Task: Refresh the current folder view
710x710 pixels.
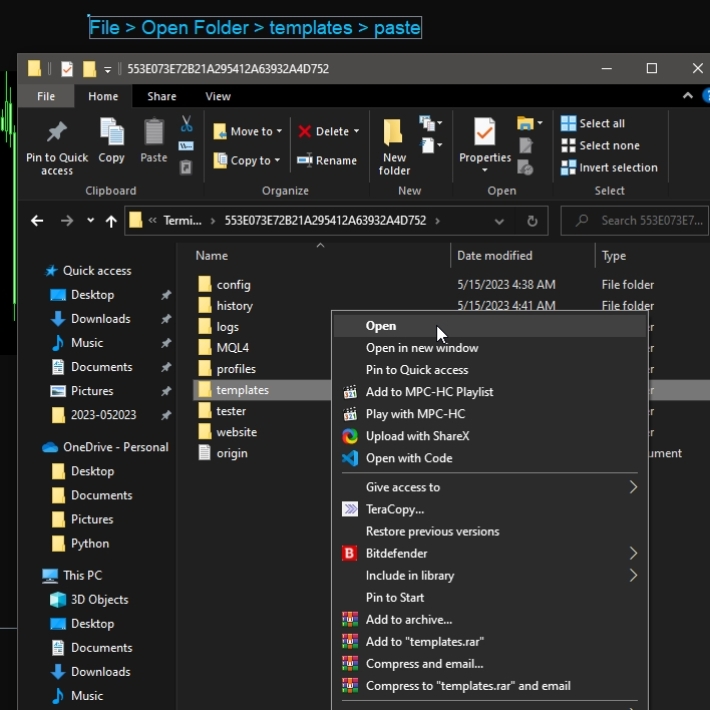Action: pyautogui.click(x=532, y=221)
